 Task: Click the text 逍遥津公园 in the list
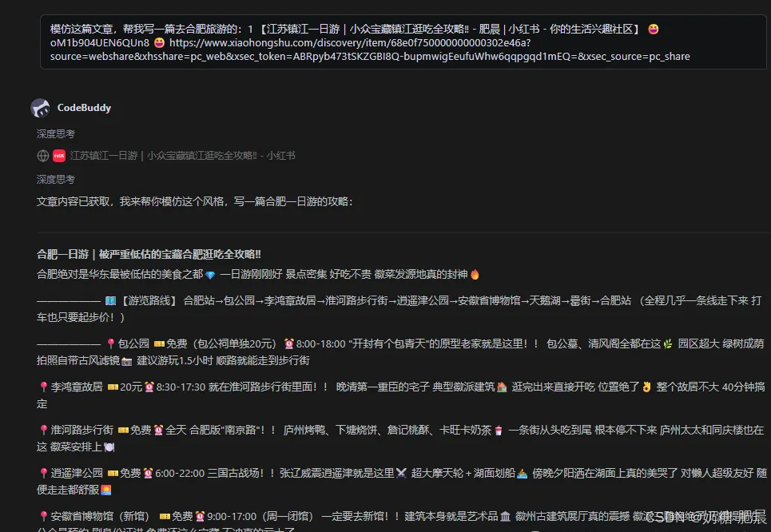point(77,474)
